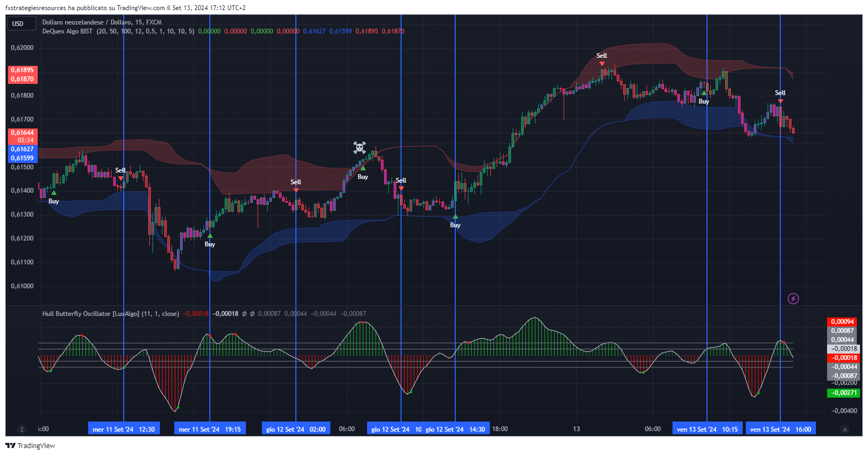Select the ven 13 Set '24 10:15 time label
The image size is (868, 455).
pyautogui.click(x=707, y=429)
